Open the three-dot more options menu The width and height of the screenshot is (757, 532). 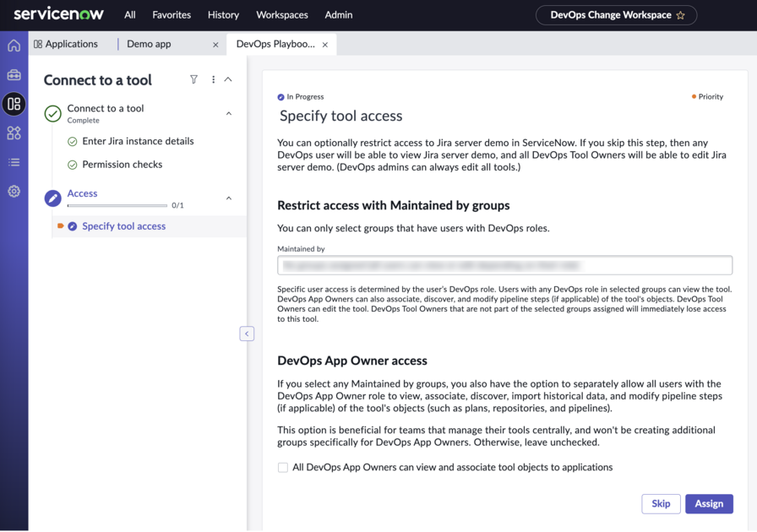(x=214, y=79)
